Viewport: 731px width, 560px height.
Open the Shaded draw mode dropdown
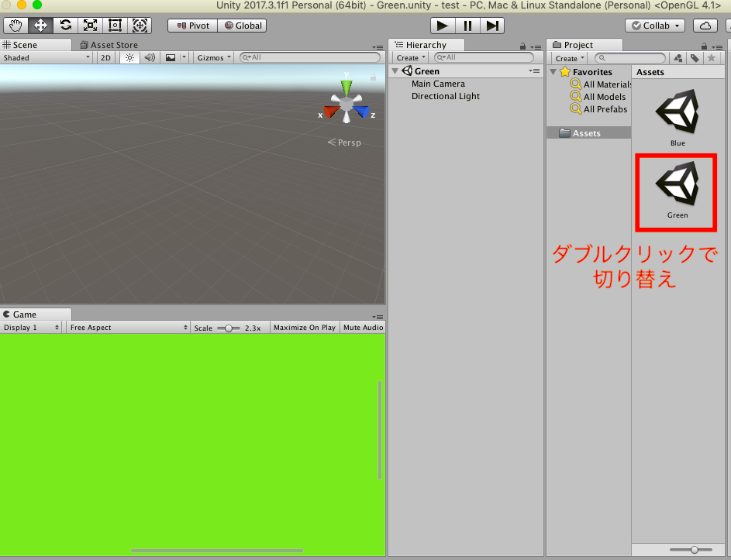(x=47, y=58)
